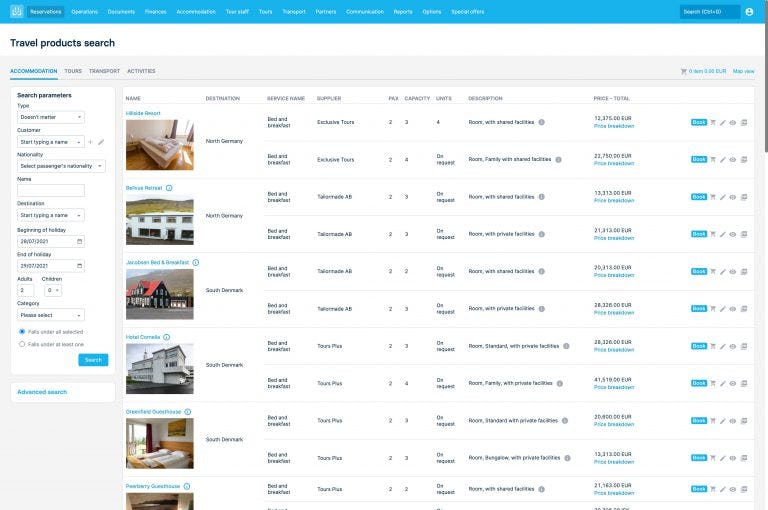Click info icon beside Hotel Cornelia name
The height and width of the screenshot is (510, 768).
[x=167, y=337]
